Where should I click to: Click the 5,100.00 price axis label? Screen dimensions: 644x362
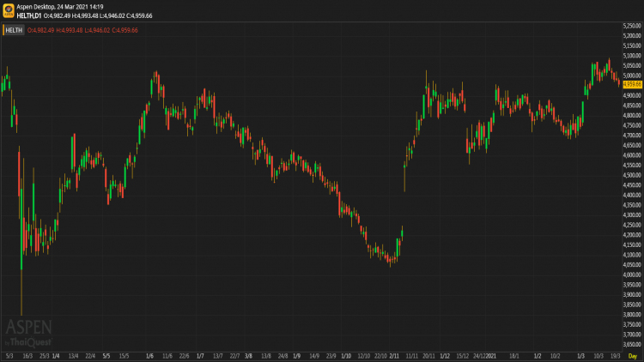coord(632,56)
